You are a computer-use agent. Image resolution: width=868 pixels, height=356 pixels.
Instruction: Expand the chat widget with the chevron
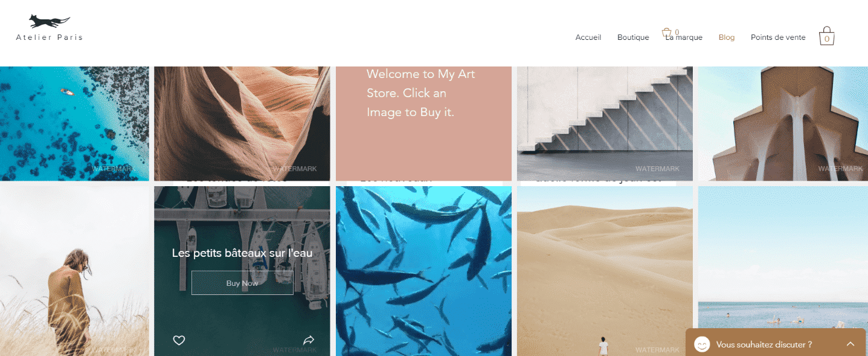[850, 344]
